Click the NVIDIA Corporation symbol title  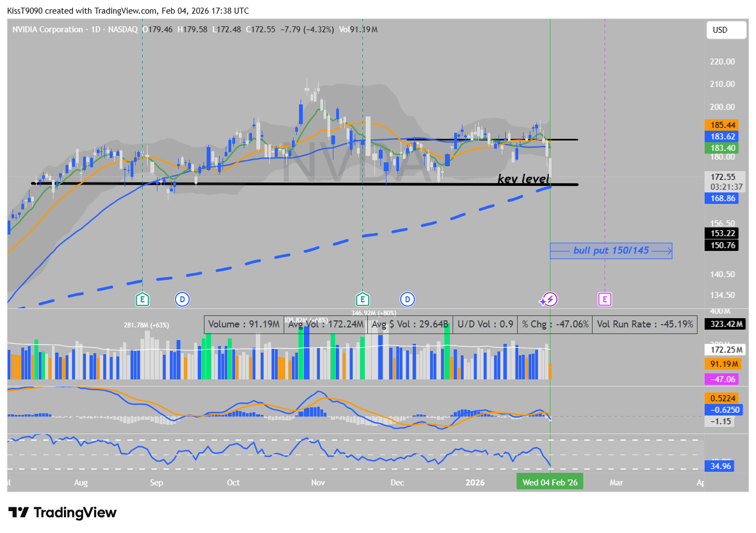(48, 30)
